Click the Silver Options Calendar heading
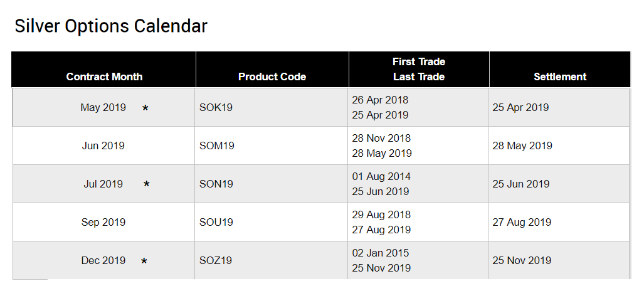Image resolution: width=644 pixels, height=291 pixels. coord(111,26)
